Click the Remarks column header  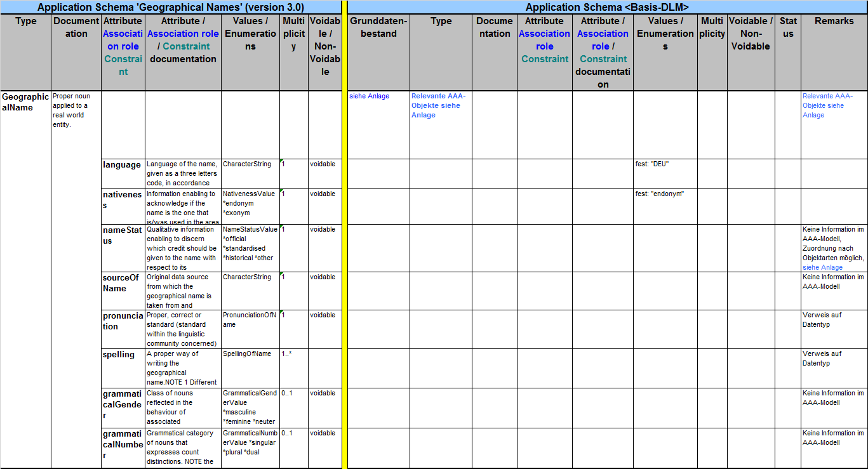click(834, 52)
